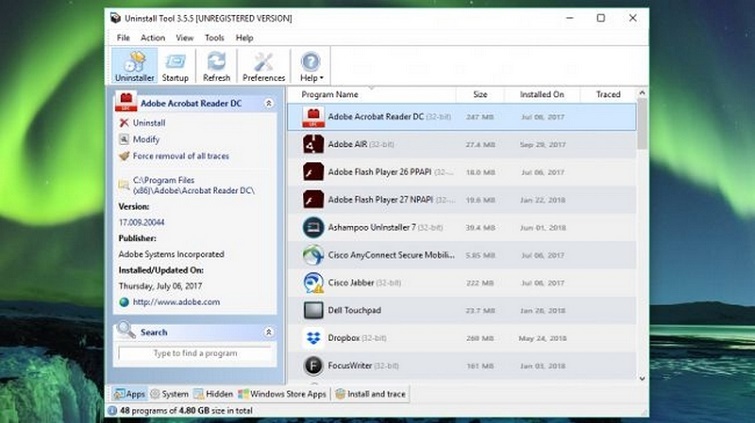Open the Uninstaller toolbar view
Viewport: 755px width, 423px height.
pos(134,67)
